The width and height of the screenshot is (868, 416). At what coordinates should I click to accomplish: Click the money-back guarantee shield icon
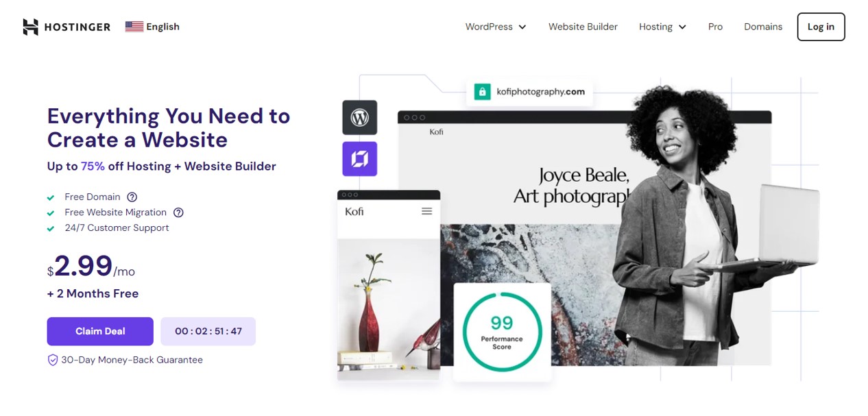53,360
